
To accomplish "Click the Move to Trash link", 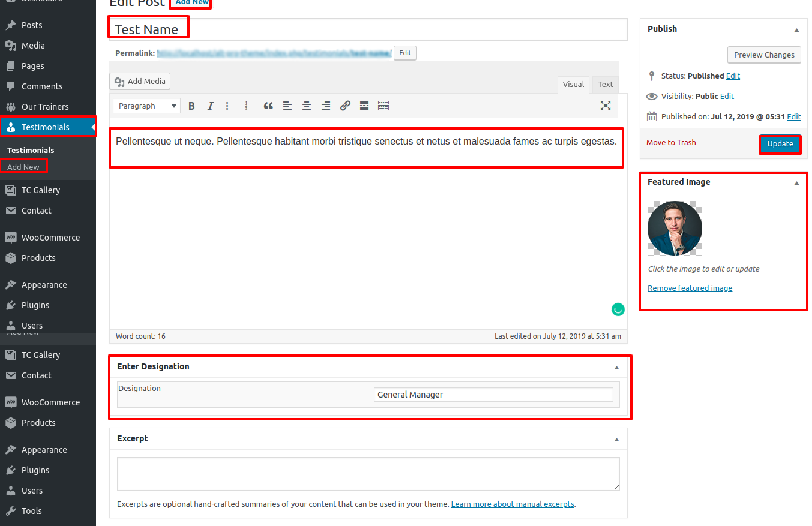I will click(671, 143).
